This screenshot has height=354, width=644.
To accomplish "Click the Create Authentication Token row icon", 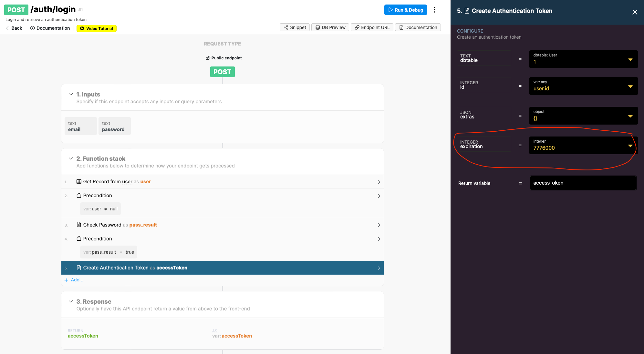I will [79, 268].
